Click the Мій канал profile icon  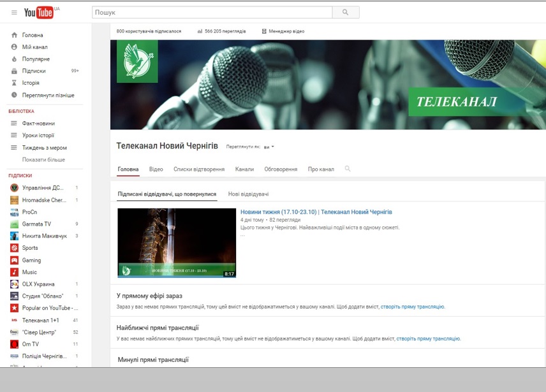[14, 47]
